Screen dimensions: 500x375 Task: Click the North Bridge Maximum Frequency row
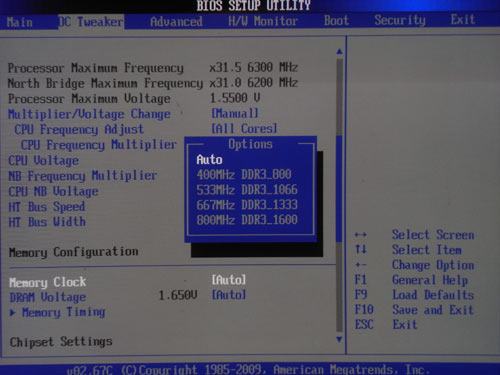pos(153,83)
